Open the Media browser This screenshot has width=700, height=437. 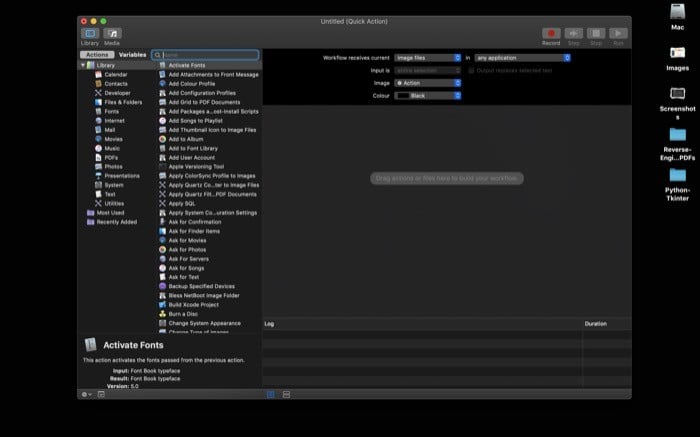coord(112,33)
